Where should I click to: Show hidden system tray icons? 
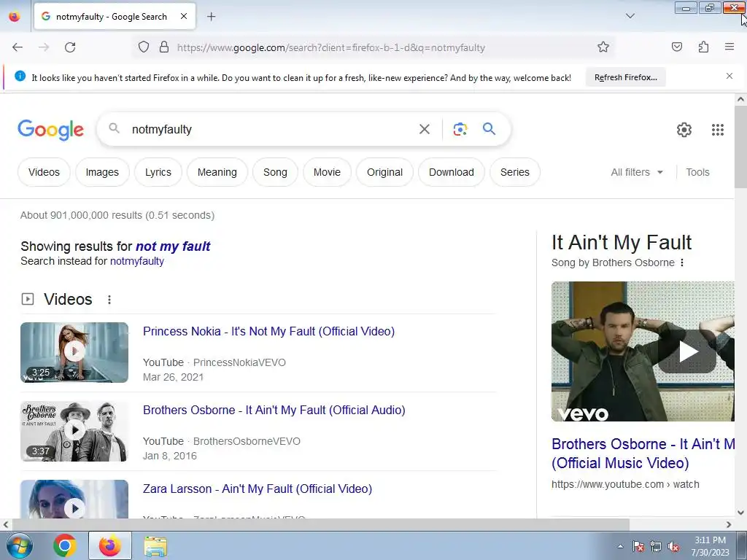(620, 546)
